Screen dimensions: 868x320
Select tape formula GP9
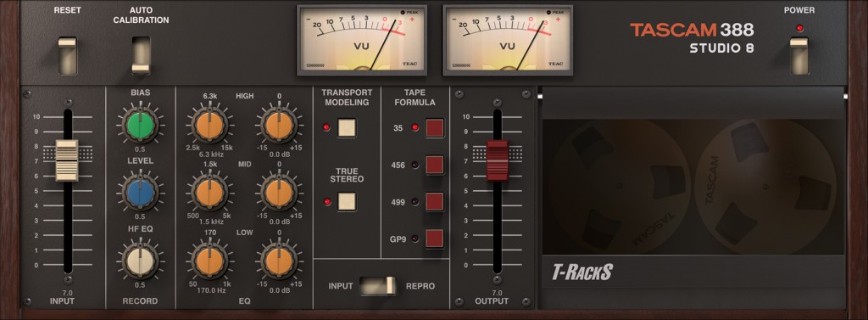pos(435,239)
